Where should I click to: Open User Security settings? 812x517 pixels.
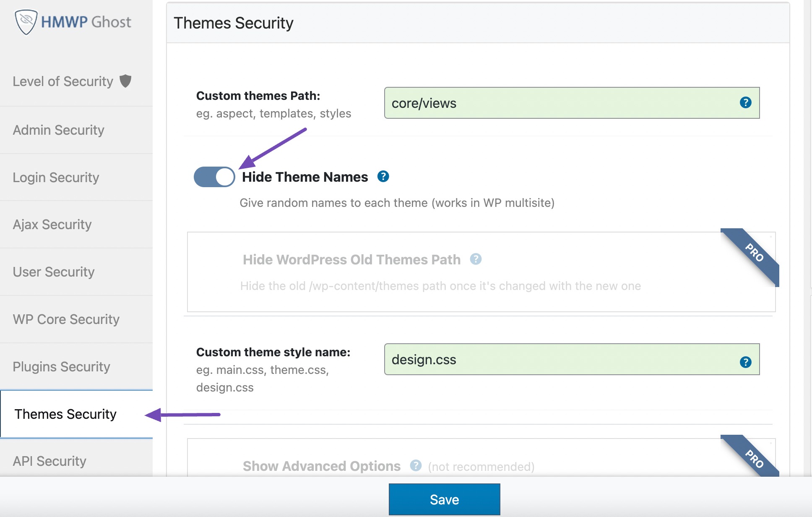[x=53, y=272]
